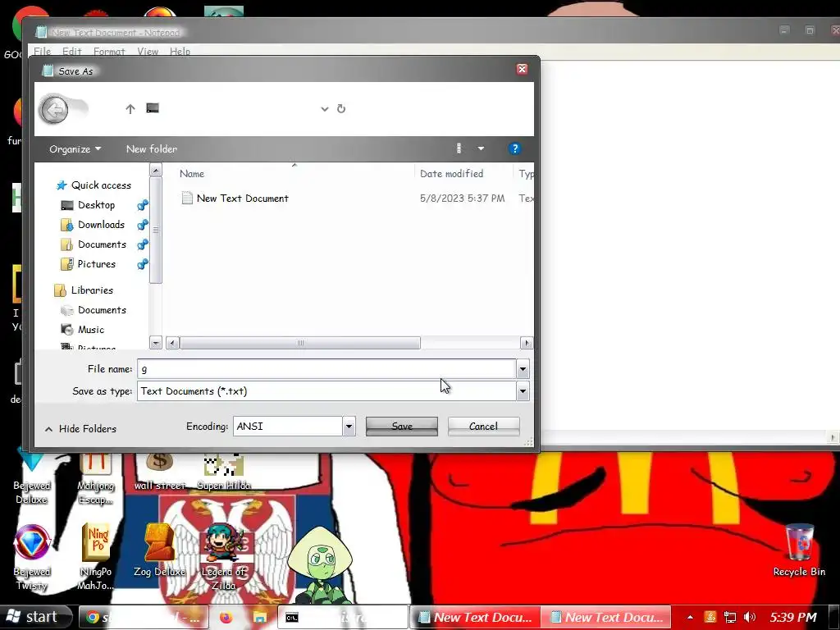This screenshot has height=630, width=840.
Task: Open Firefox from the taskbar
Action: (226, 617)
